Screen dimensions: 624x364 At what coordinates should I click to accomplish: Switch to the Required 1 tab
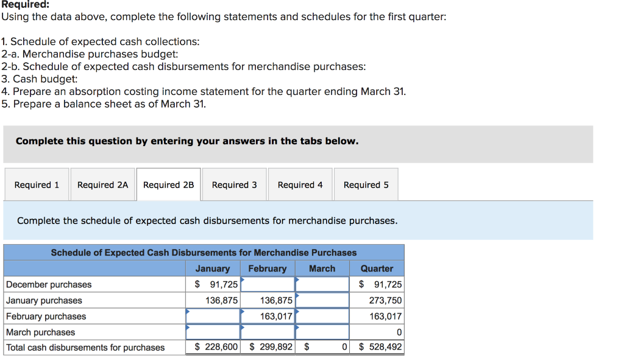pyautogui.click(x=36, y=184)
